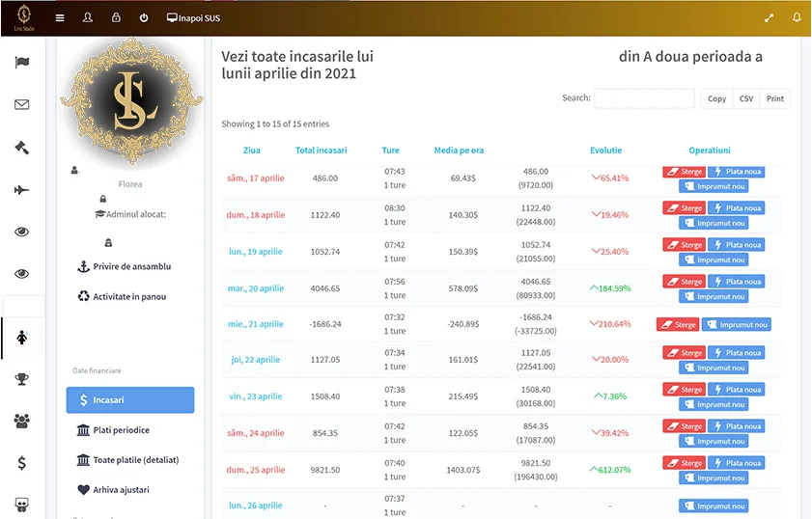
Task: Click the Print button
Action: coord(775,98)
